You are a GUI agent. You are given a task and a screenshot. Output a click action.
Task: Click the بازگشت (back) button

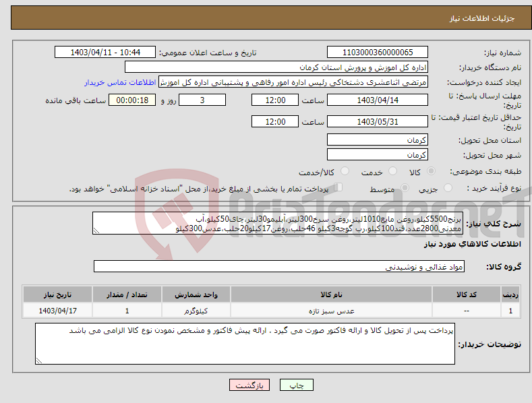coord(249,385)
